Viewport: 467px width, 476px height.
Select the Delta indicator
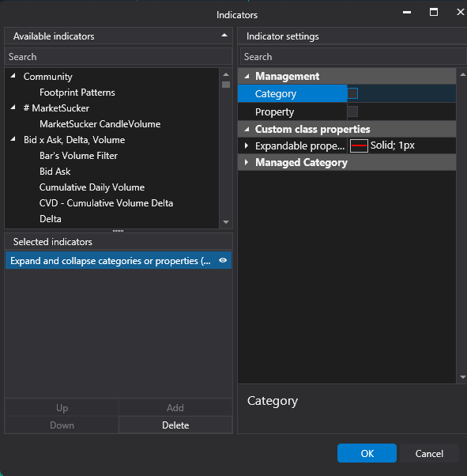[x=51, y=218]
